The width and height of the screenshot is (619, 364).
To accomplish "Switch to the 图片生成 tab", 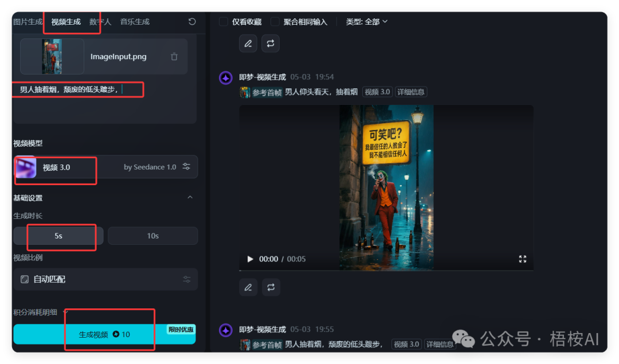I will (x=28, y=22).
